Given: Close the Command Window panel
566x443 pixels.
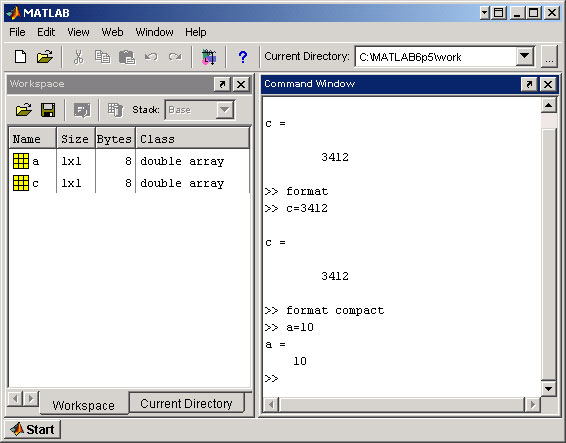Looking at the screenshot, I should (x=548, y=84).
